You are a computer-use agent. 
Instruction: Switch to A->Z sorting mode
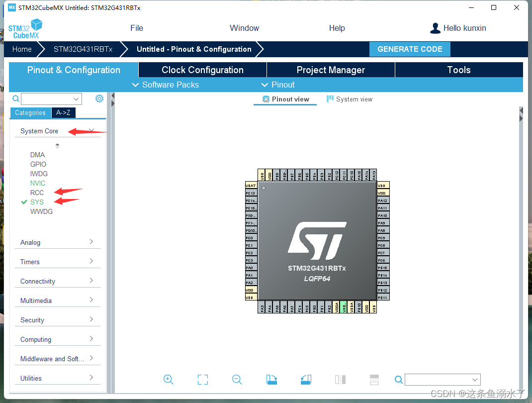tap(63, 113)
